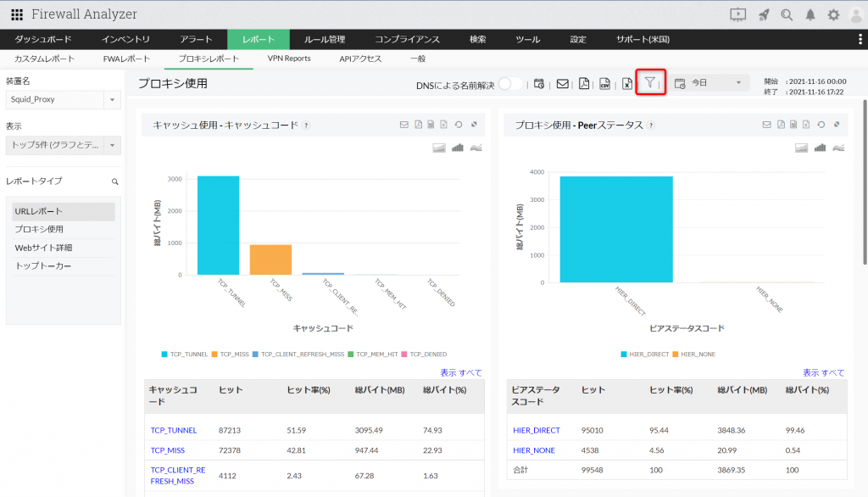
Task: Open ダッシュボード menu
Action: point(43,39)
